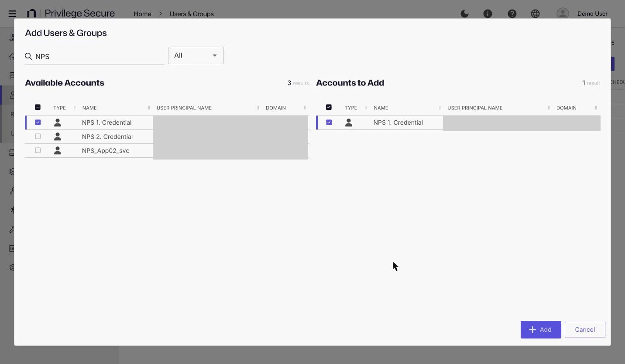Screen dimensions: 625x364
Task: Toggle dark mode moon icon
Action: tap(465, 14)
